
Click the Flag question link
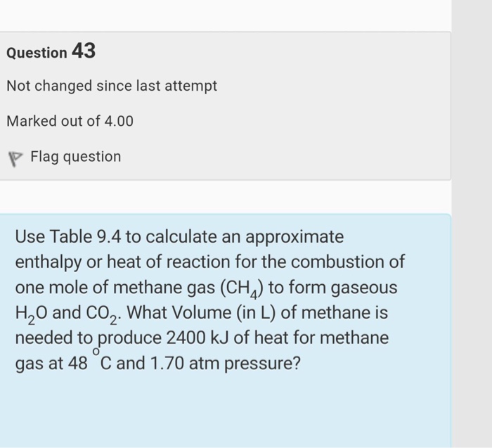click(76, 157)
